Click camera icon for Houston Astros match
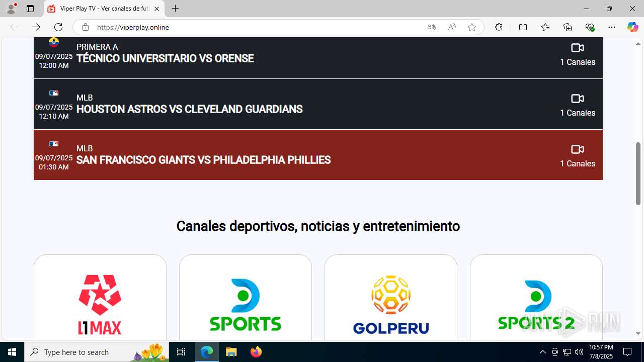The image size is (644, 362). [x=578, y=99]
